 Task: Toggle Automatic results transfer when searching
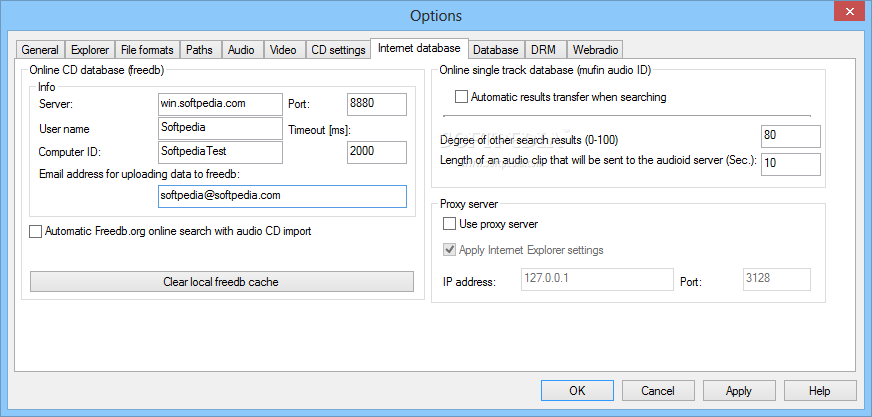[462, 98]
